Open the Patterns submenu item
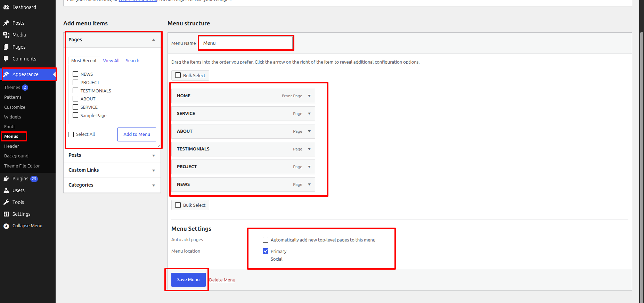644x303 pixels. point(13,97)
